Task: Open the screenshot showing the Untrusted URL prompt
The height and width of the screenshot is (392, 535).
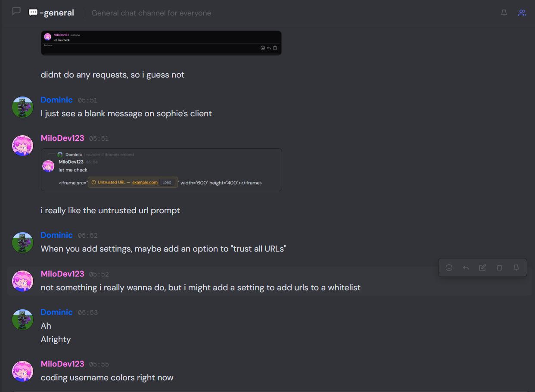Action: pos(162,170)
